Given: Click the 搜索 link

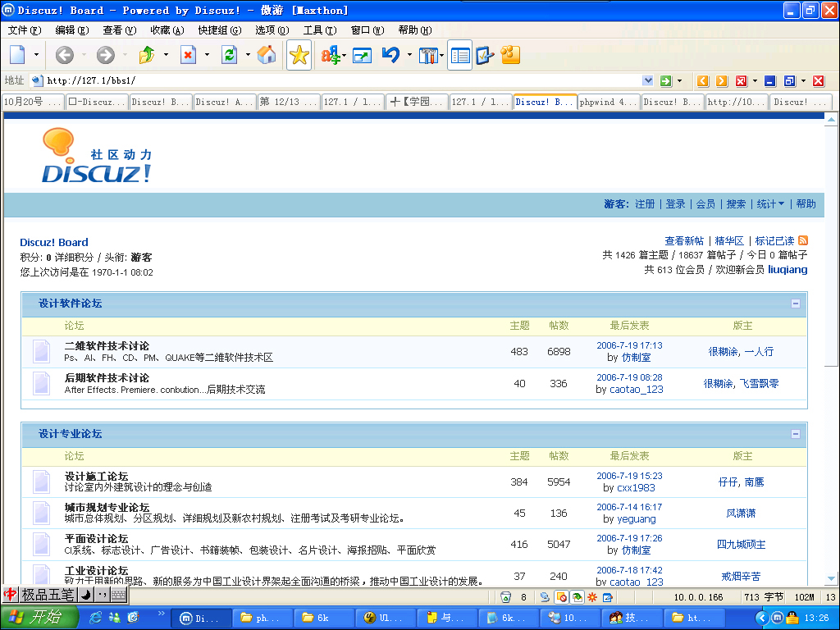Looking at the screenshot, I should 736,204.
